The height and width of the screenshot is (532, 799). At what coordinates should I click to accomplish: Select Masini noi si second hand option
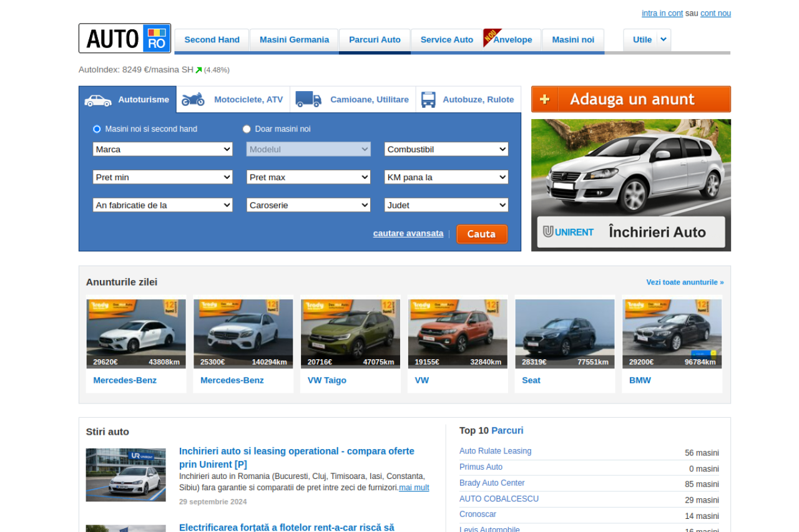tap(97, 129)
